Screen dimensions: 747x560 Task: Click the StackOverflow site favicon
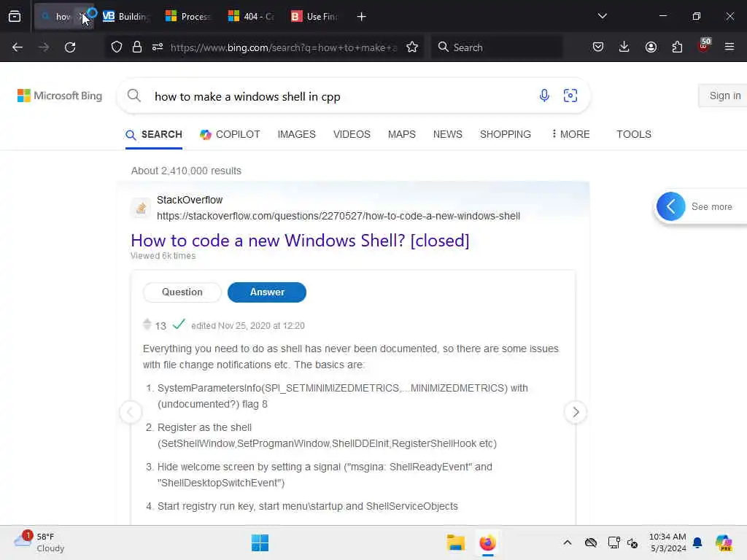pos(141,208)
